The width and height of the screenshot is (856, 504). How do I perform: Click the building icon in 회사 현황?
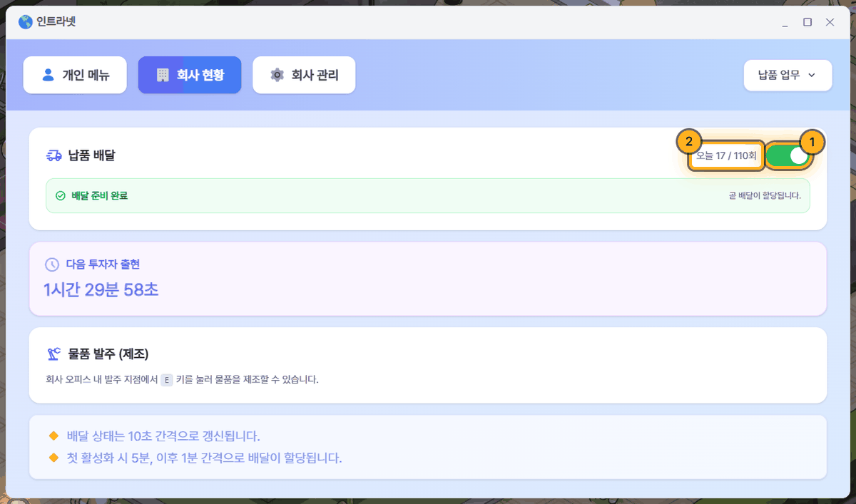click(163, 75)
